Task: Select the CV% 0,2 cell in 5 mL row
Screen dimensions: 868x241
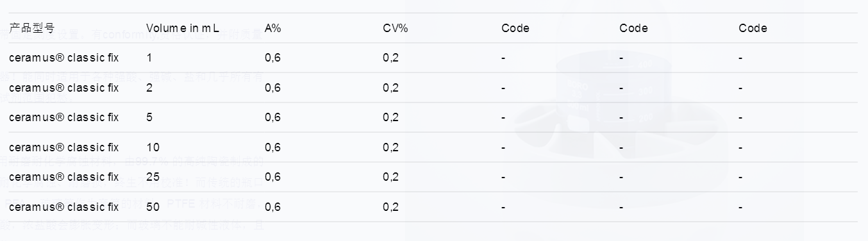Action: coord(391,117)
